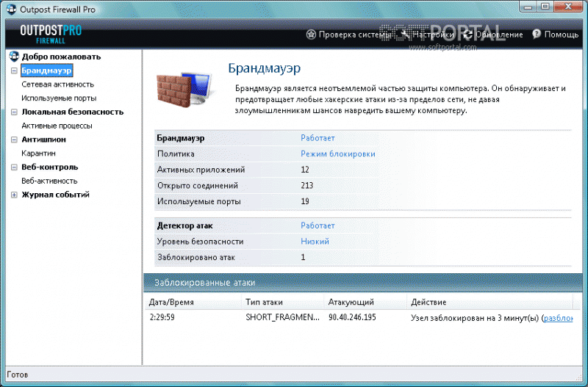
Task: Select Веб-контроль in the sidebar
Action: pos(49,167)
